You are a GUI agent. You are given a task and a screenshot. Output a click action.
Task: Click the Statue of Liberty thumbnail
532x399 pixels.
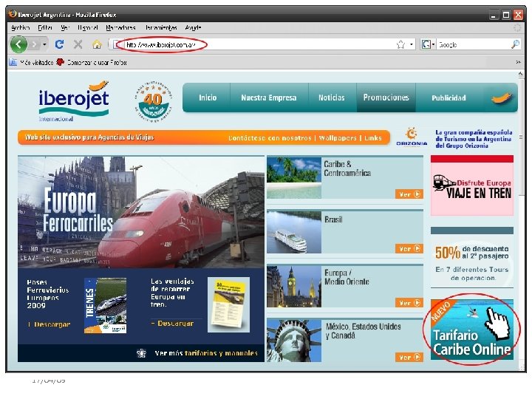coord(294,341)
